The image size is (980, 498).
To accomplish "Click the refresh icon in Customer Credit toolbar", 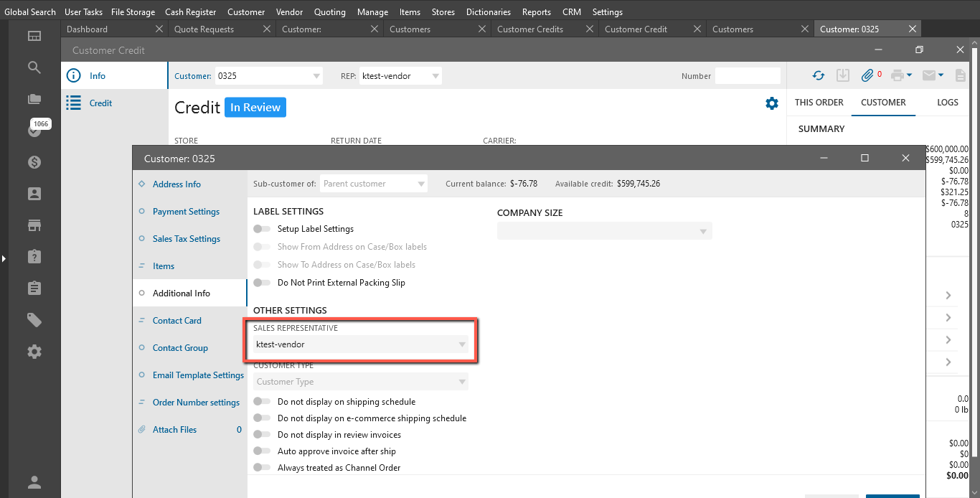I will pos(819,75).
